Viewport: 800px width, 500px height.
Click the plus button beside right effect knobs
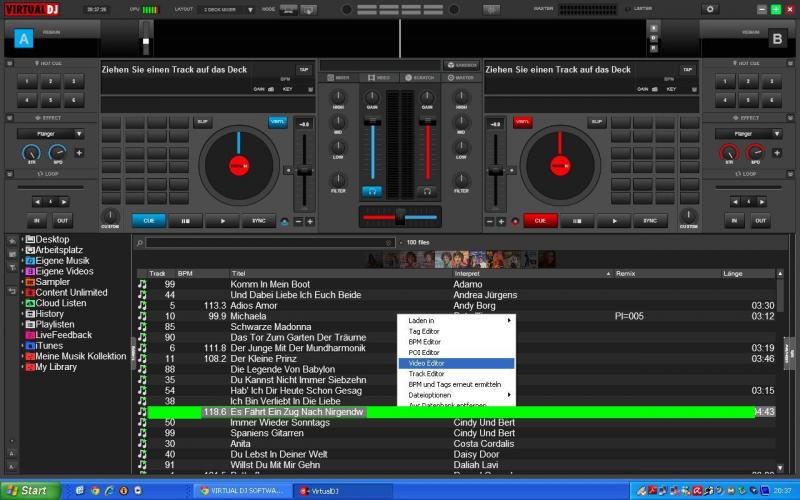(x=777, y=153)
